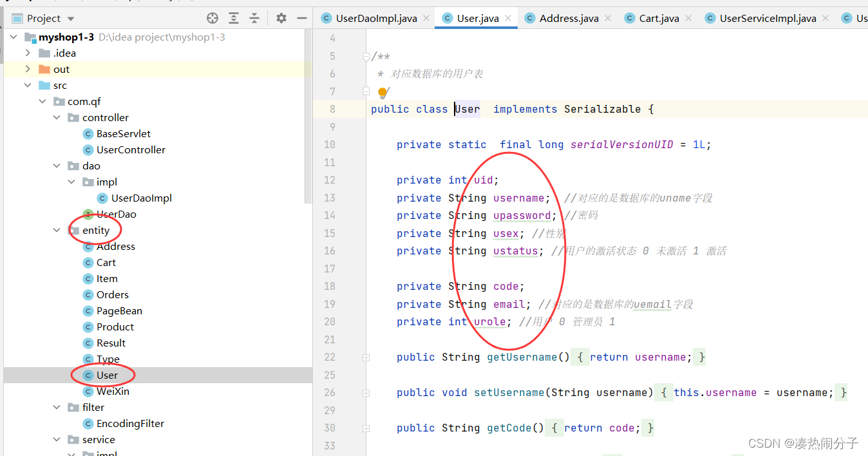This screenshot has width=868, height=456.
Task: Open the Project view mode dropdown
Action: click(x=70, y=18)
